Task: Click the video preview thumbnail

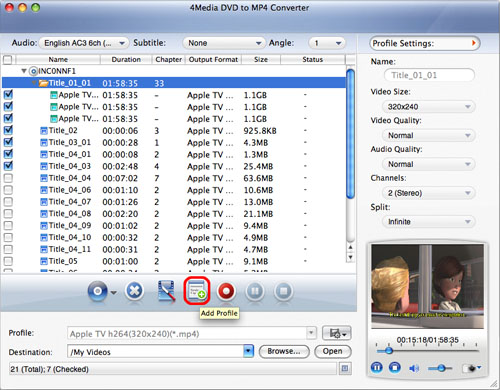Action: [428, 286]
